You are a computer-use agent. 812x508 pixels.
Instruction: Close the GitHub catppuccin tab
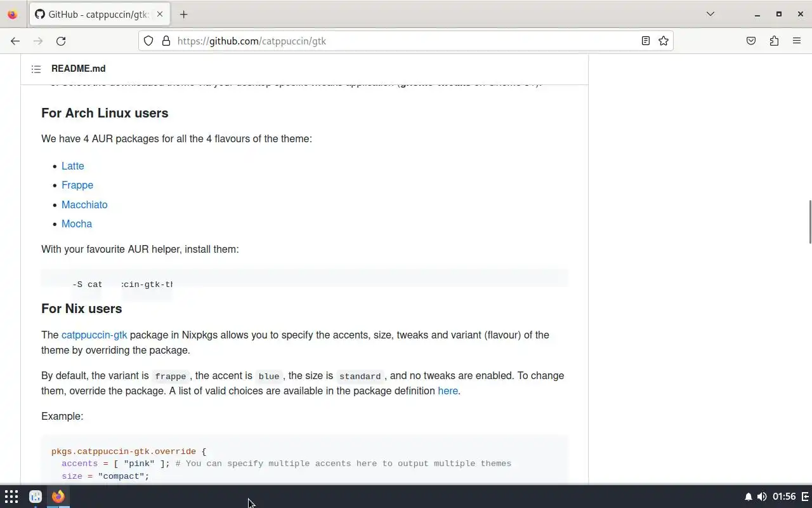click(x=159, y=15)
